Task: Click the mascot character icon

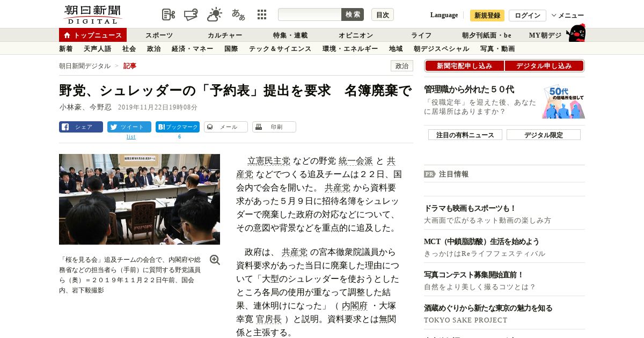Action: 576,33
